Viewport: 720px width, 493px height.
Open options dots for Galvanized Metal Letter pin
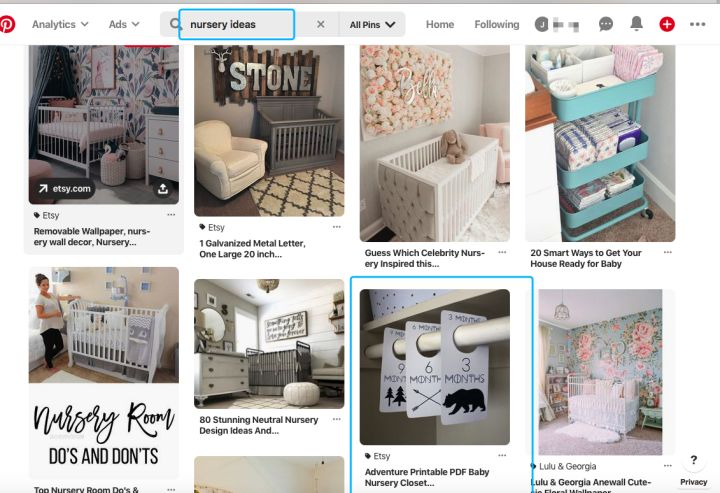pos(337,227)
